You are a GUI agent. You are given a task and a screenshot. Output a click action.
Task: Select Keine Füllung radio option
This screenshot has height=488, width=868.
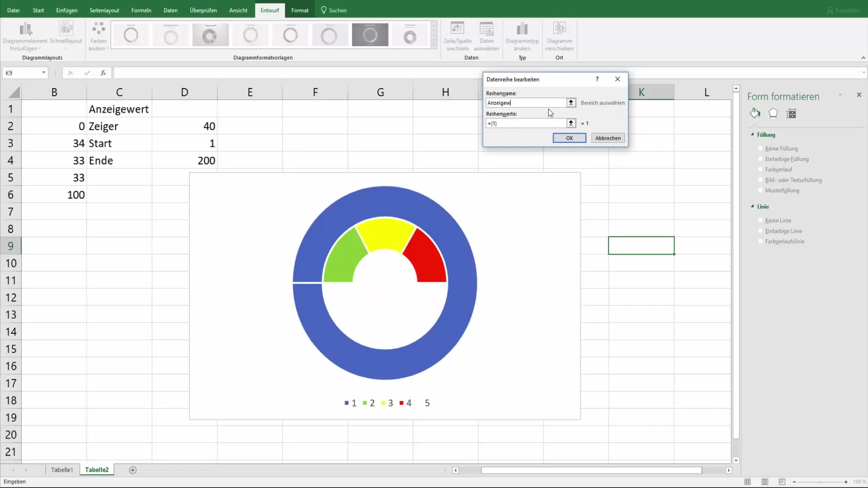point(760,148)
